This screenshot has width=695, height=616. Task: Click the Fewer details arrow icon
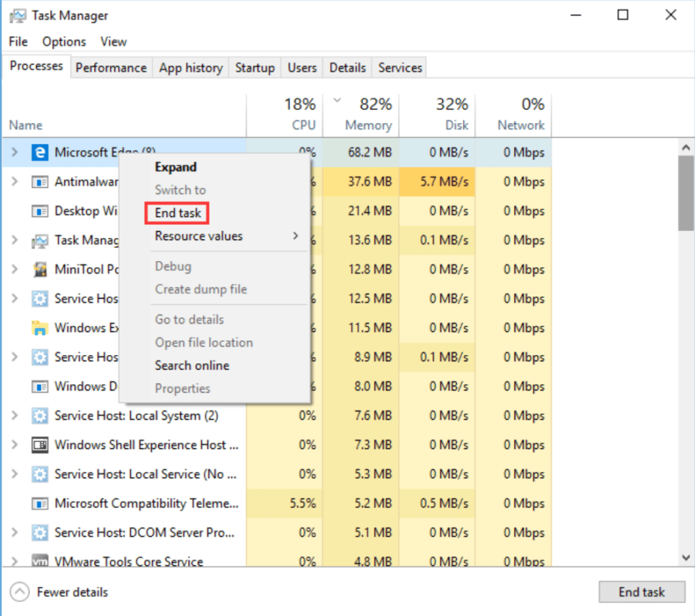[x=19, y=592]
